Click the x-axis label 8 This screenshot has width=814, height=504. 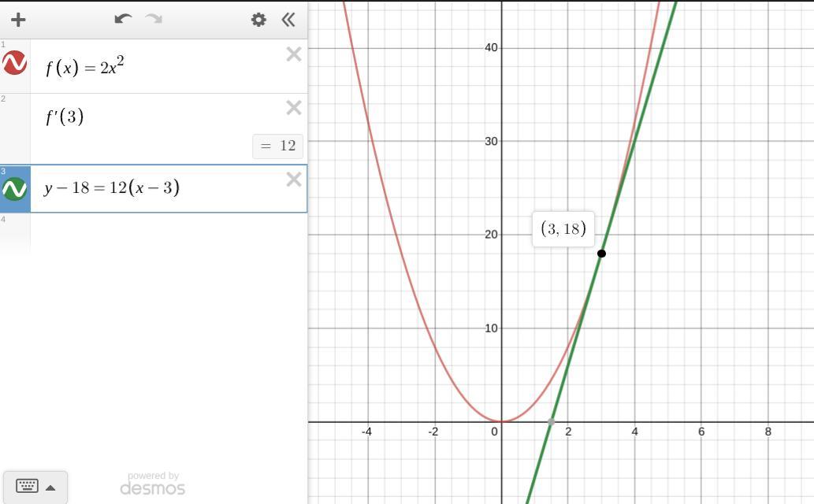pos(768,432)
